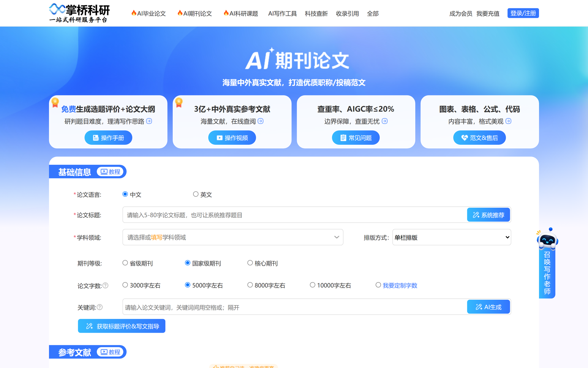Open the 排版方式 单栏排版 dropdown
The image size is (588, 368).
coord(451,237)
